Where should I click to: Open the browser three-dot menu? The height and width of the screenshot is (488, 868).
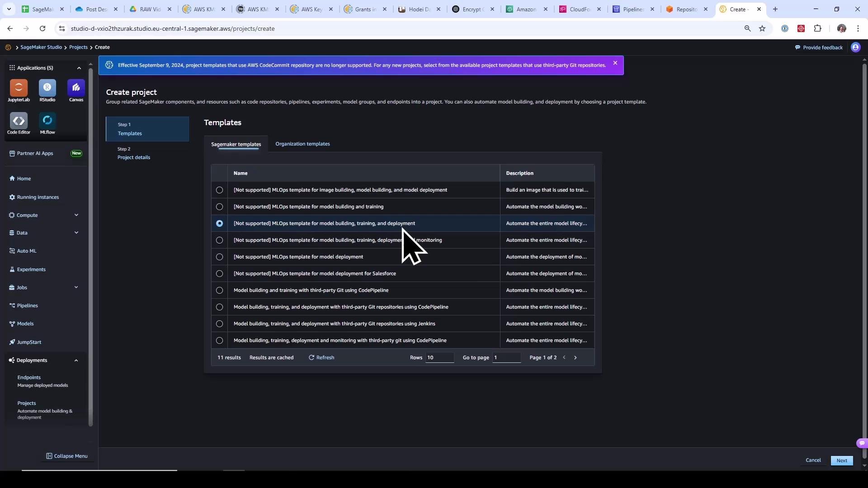pyautogui.click(x=858, y=28)
